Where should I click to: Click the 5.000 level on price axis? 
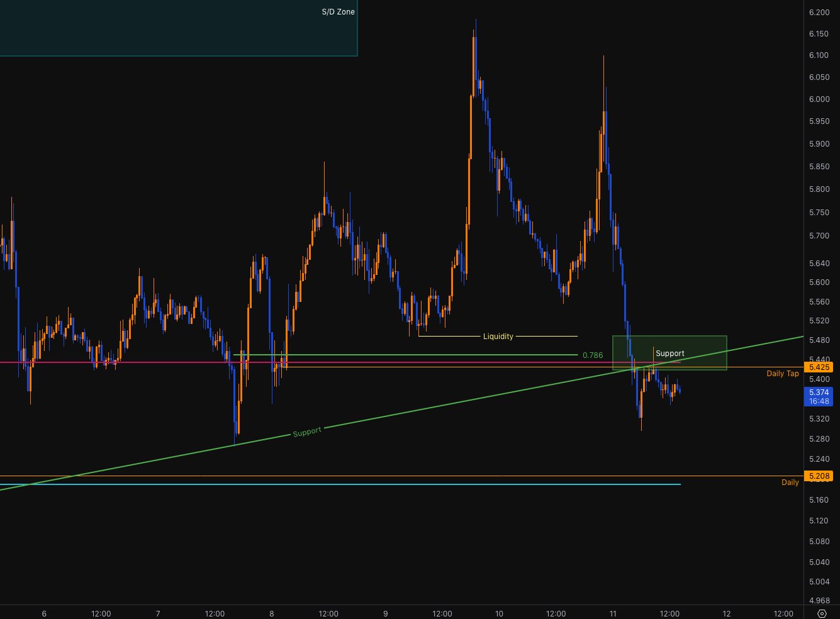(819, 582)
